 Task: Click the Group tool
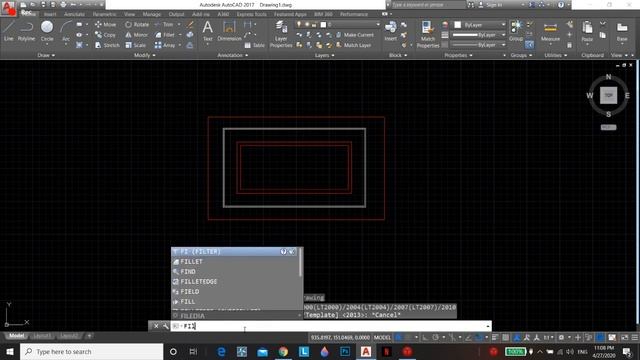click(516, 31)
